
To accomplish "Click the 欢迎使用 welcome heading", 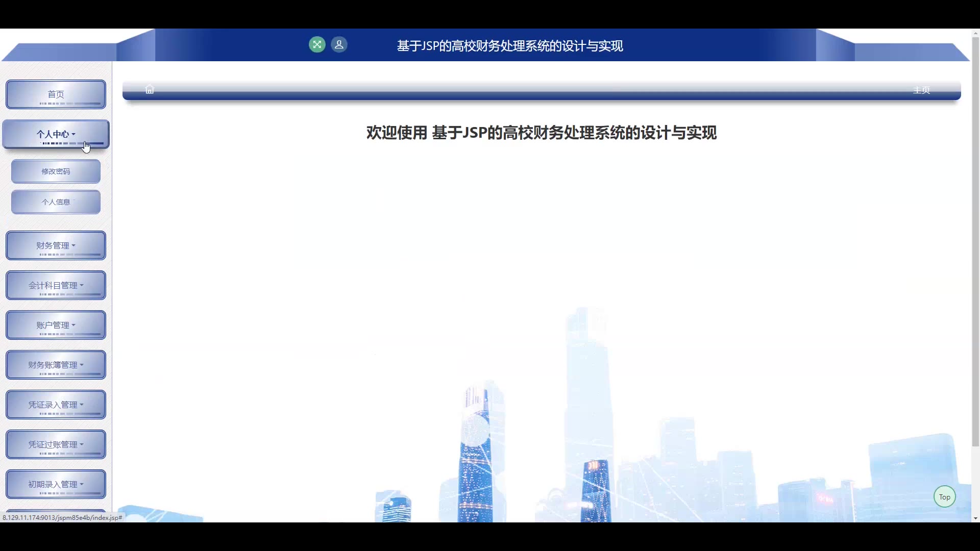I will pos(542,133).
